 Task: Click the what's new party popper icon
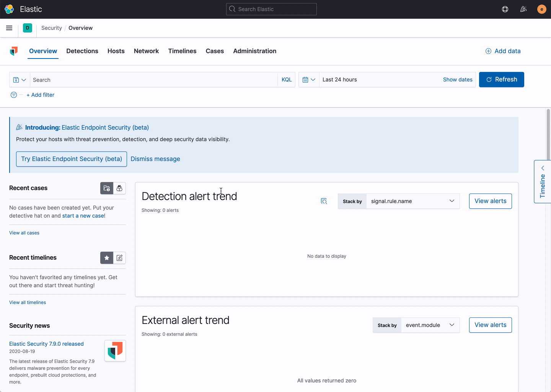pos(523,9)
